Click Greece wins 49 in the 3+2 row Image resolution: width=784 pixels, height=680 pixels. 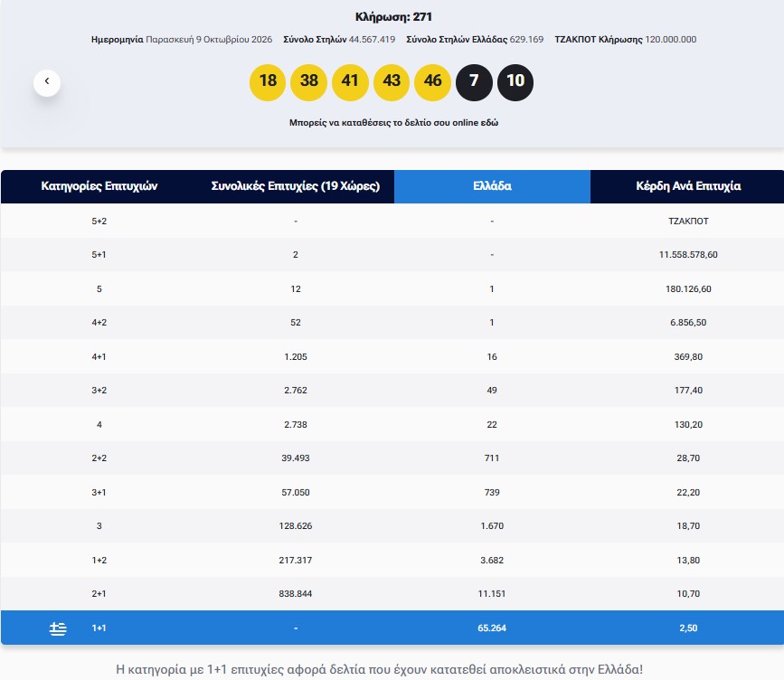[492, 391]
